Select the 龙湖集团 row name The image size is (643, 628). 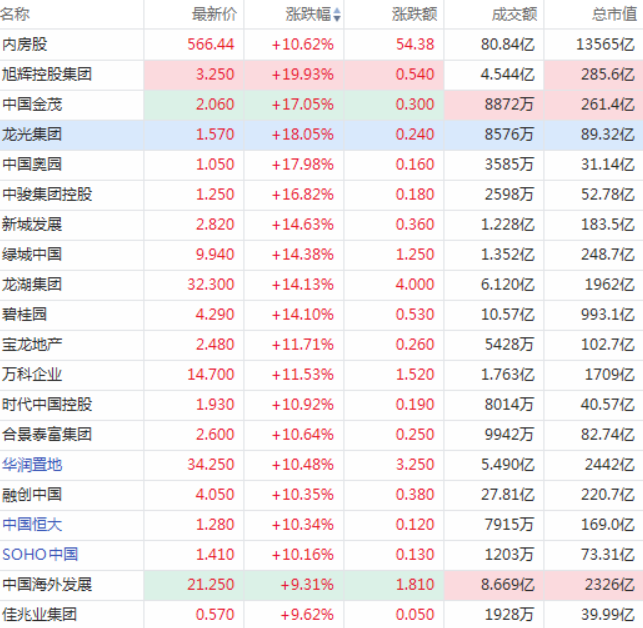pyautogui.click(x=32, y=284)
